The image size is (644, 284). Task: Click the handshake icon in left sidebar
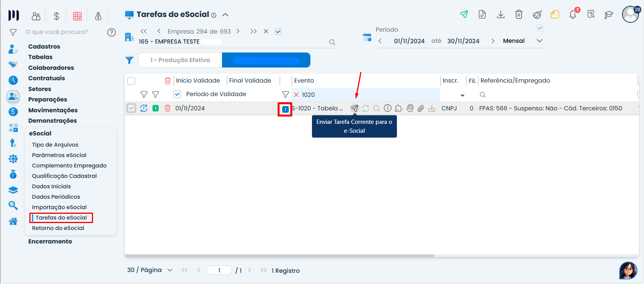(13, 64)
